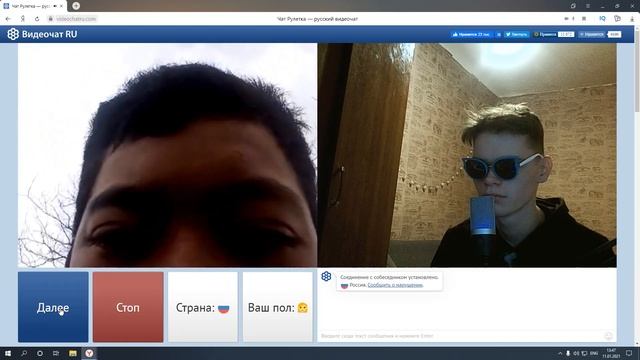Click the Yandex Browser taskbar icon
Image resolution: width=640 pixels, height=360 pixels.
point(89,353)
